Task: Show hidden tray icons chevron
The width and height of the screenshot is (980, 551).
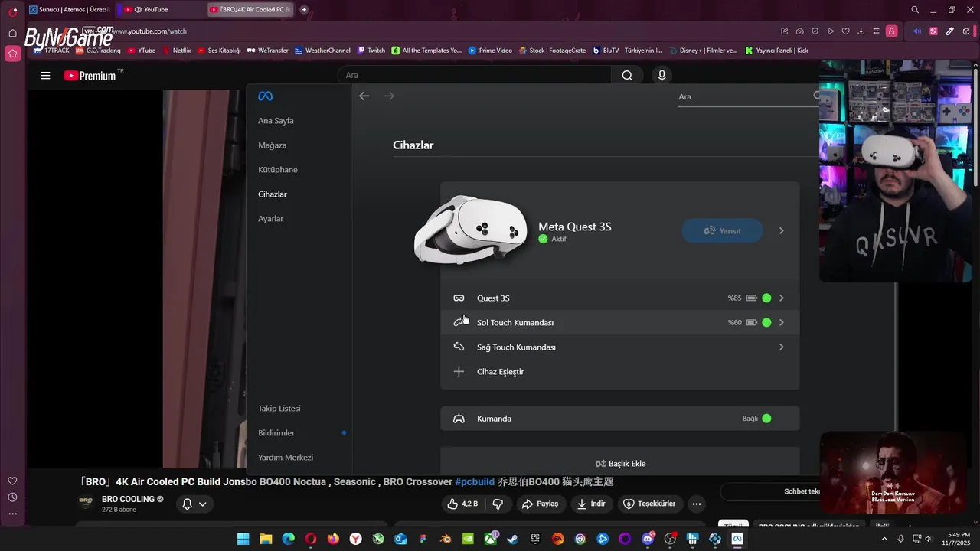Action: coord(884,539)
